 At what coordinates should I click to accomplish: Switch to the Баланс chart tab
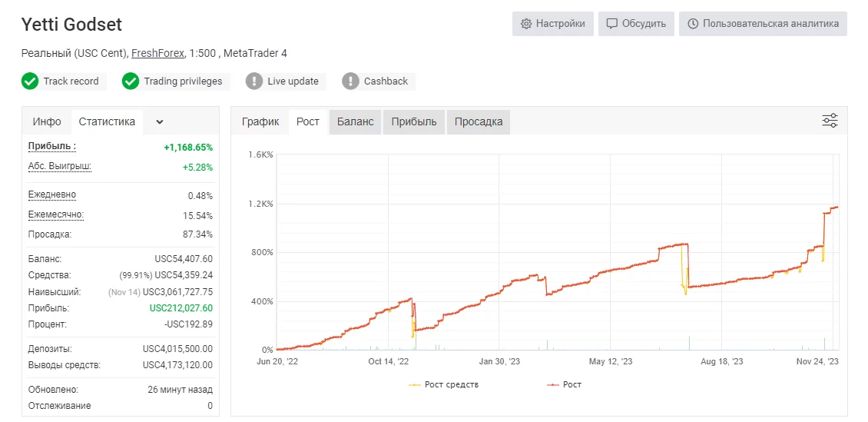point(356,122)
